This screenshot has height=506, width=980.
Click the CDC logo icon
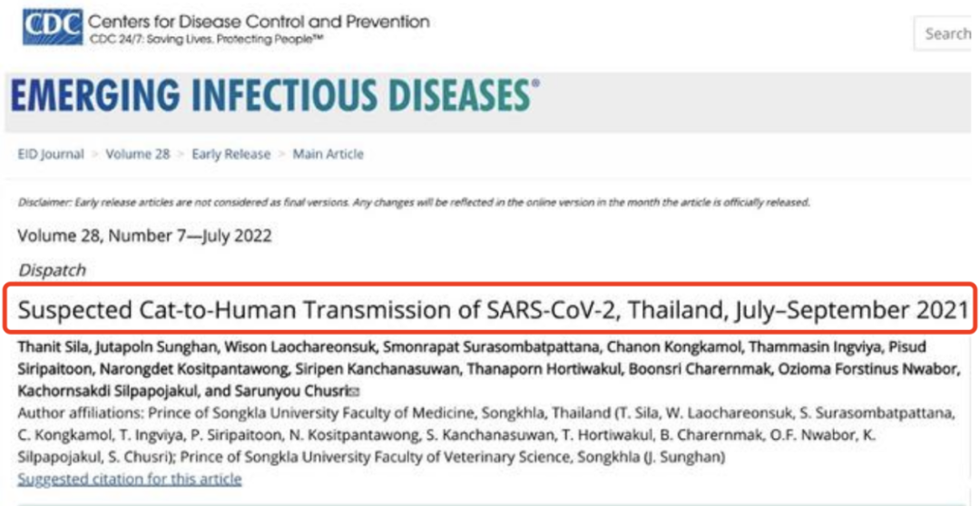53,27
